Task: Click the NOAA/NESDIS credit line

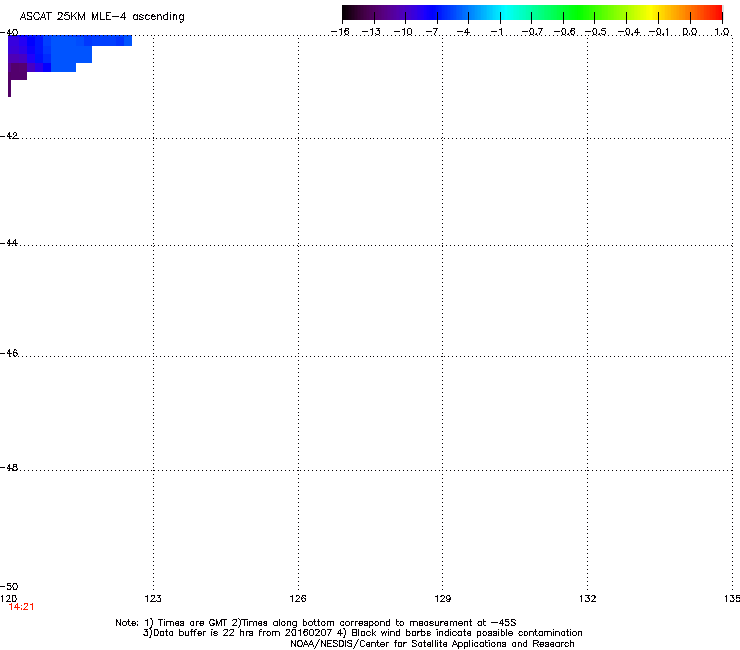Action: (432, 644)
